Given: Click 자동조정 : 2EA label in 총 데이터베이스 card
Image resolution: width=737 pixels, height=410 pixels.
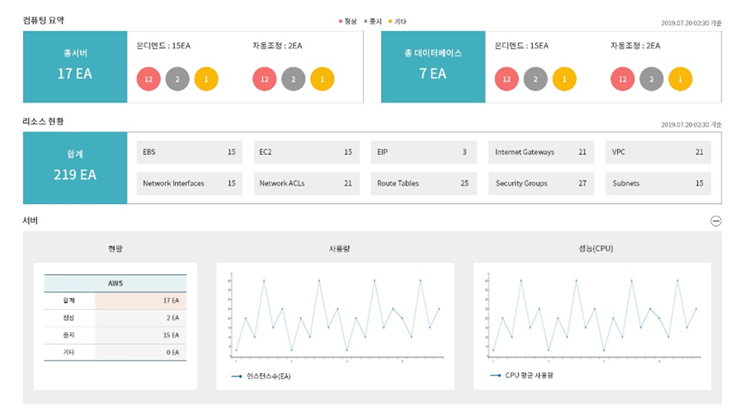Looking at the screenshot, I should pos(635,46).
